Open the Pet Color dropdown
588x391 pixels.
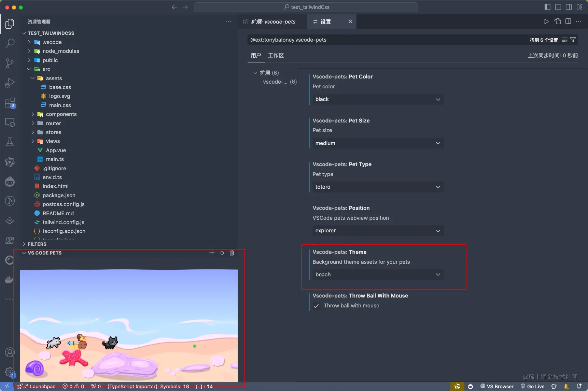point(378,99)
